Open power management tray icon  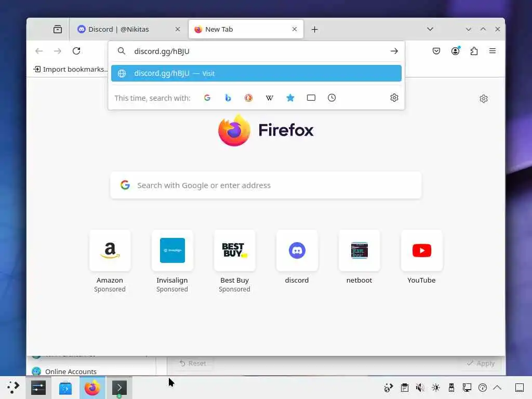click(x=483, y=388)
